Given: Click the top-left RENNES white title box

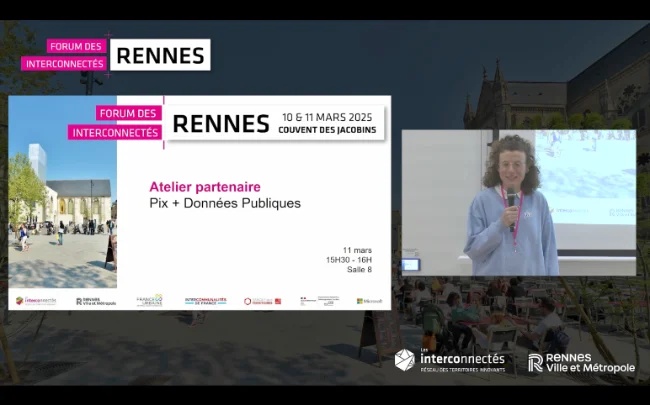Looking at the screenshot, I should (x=160, y=55).
